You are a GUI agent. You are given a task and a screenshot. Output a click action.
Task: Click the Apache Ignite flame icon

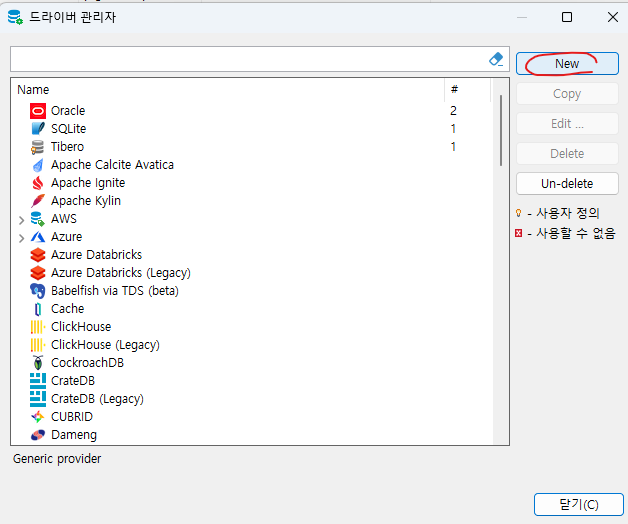38,183
